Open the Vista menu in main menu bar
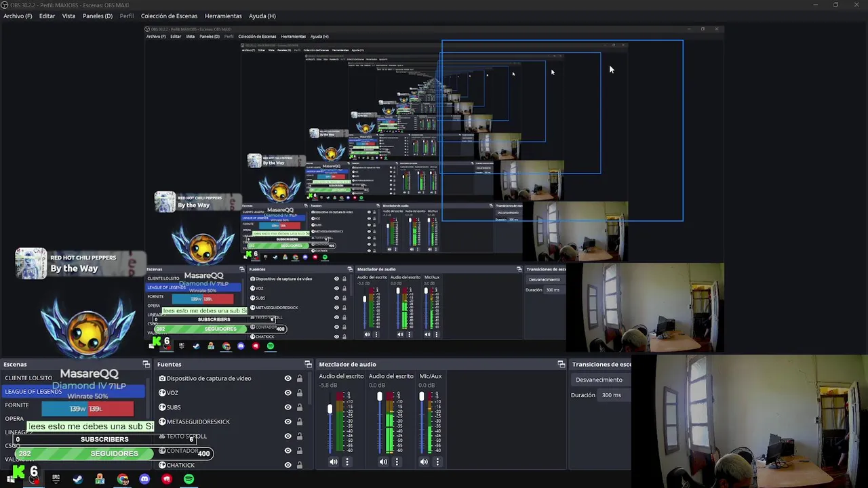868x488 pixels. coord(68,16)
